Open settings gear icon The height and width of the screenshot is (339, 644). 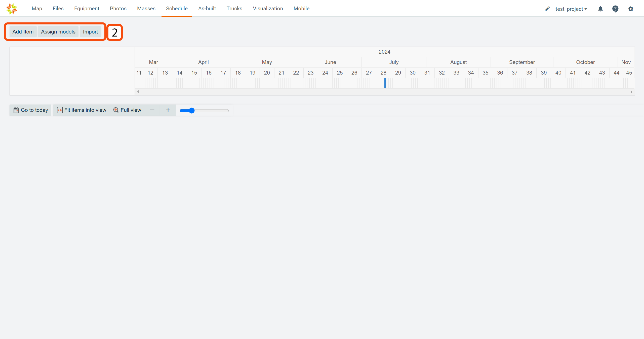point(630,9)
